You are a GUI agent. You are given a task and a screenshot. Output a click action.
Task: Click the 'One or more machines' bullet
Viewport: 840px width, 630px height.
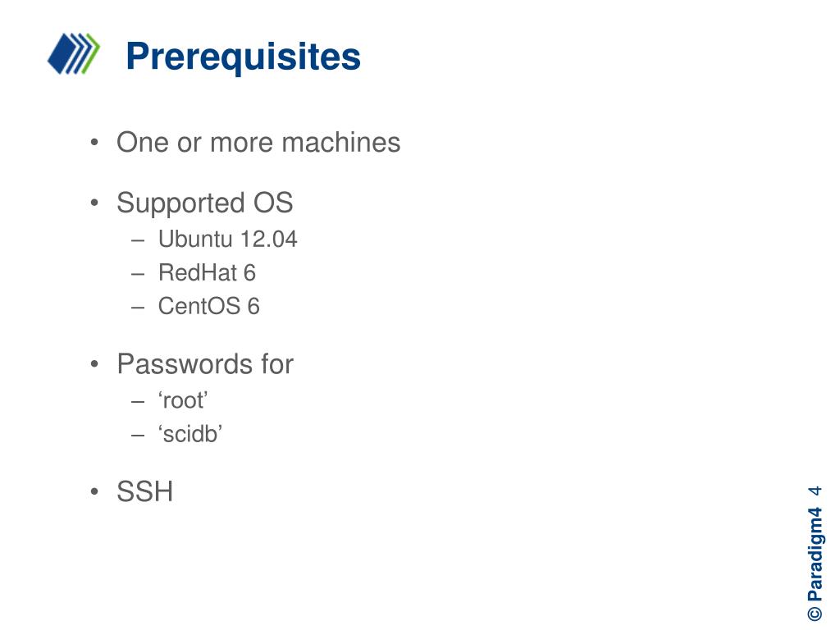pyautogui.click(x=258, y=143)
